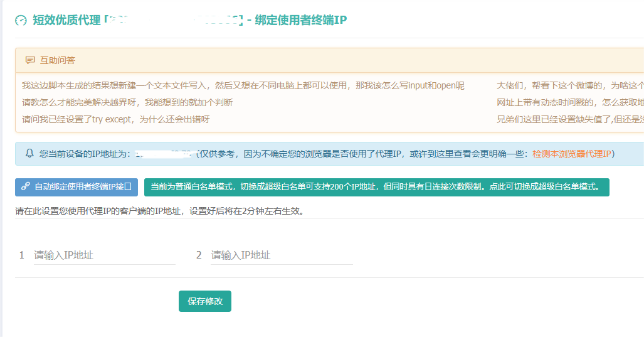Open question 兄弟们这里已经设置缺失值了
Viewport: 644px width, 337px height.
point(570,120)
